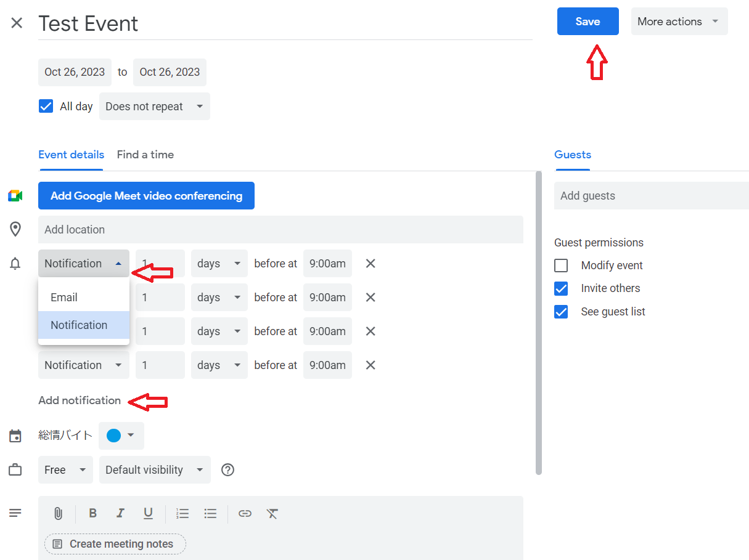Open the days unit dropdown in the third notification row
749x560 pixels.
coord(219,331)
